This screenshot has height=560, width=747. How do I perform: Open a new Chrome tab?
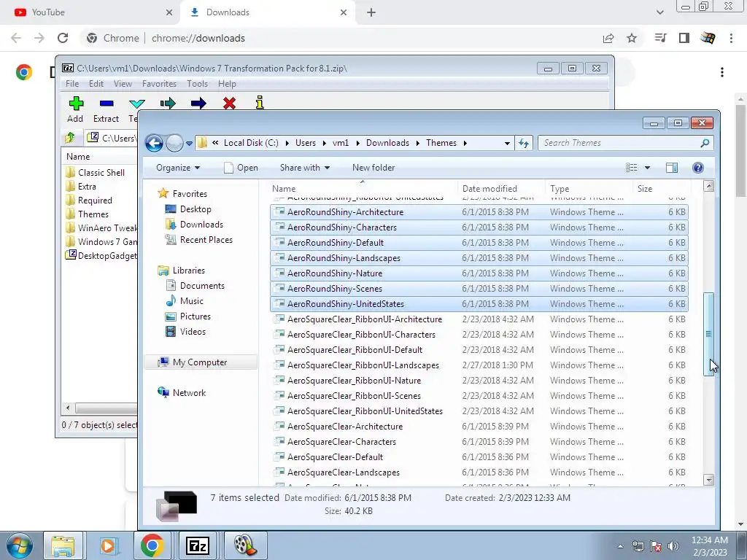click(371, 12)
